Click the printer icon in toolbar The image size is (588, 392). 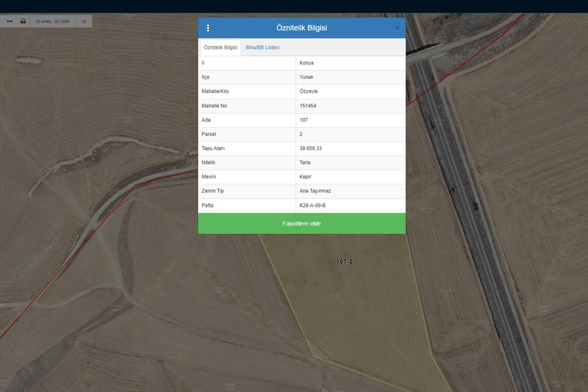pyautogui.click(x=23, y=22)
